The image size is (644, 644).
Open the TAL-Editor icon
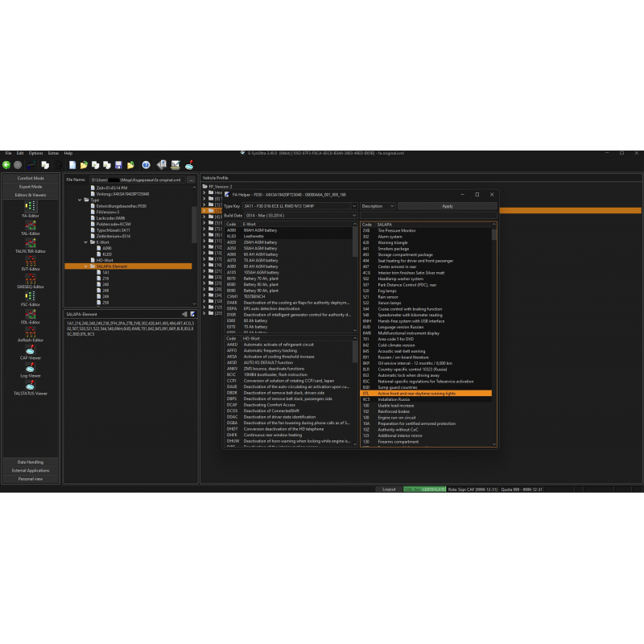pyautogui.click(x=31, y=229)
